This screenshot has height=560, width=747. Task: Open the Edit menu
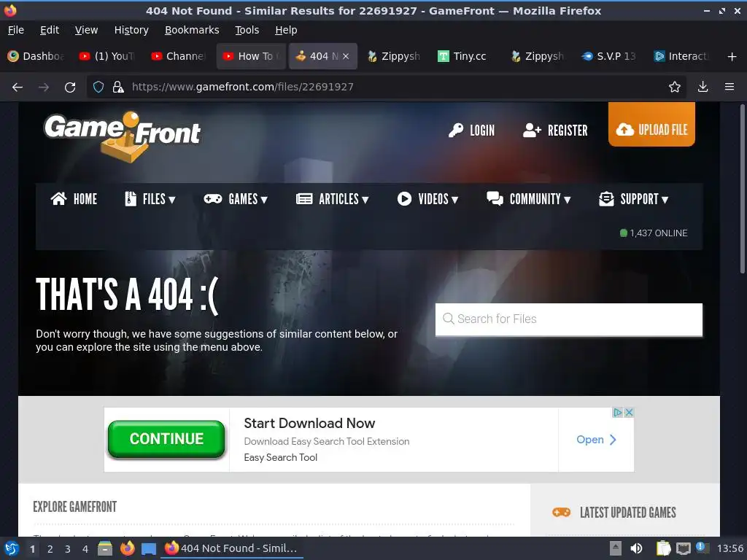pos(50,30)
